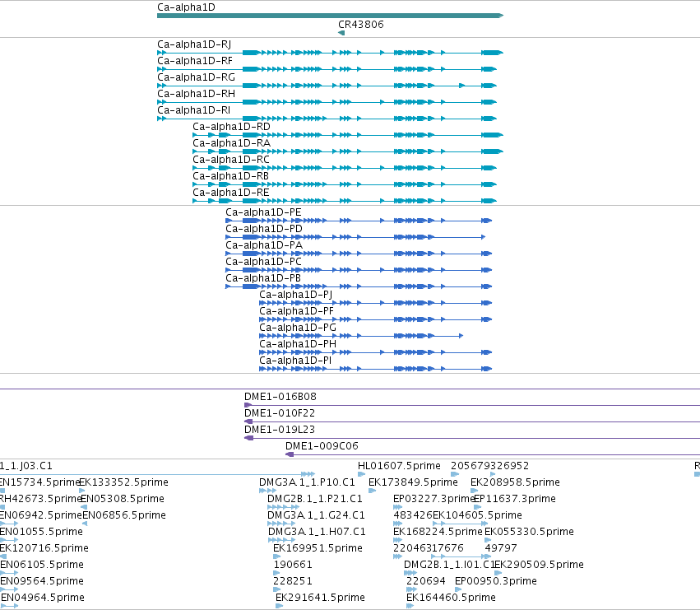Select EST EK208958.5prime
The width and height of the screenshot is (700, 610).
(x=515, y=482)
